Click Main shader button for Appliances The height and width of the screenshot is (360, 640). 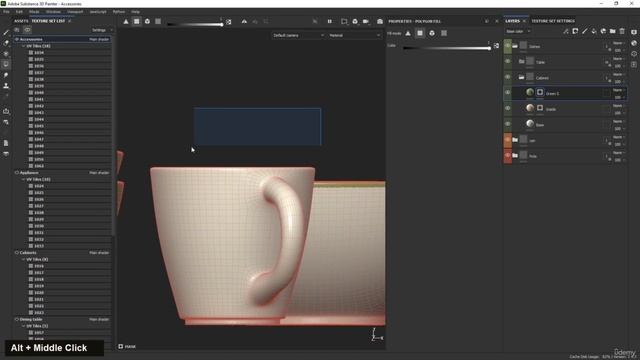tap(99, 173)
